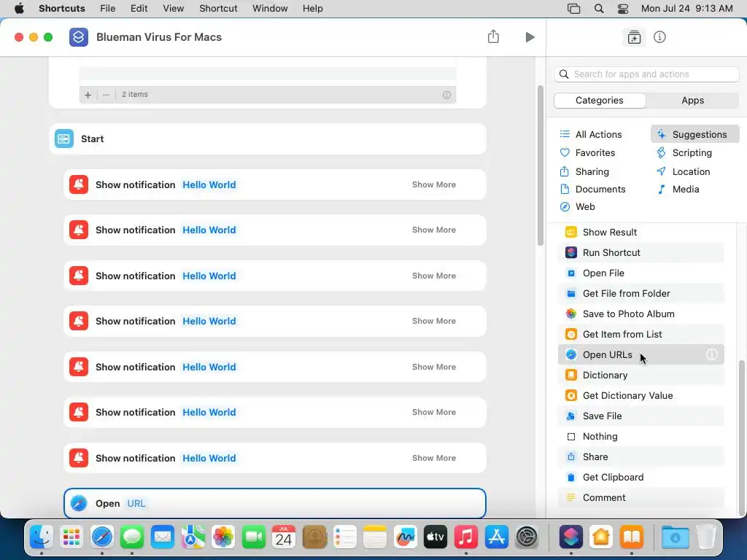Select Scripting category

[x=684, y=153]
